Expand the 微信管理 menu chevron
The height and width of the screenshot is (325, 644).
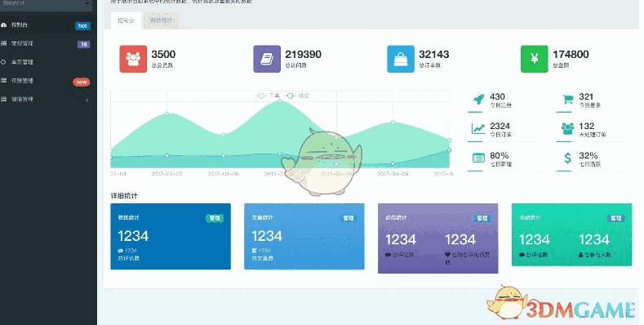(x=87, y=100)
